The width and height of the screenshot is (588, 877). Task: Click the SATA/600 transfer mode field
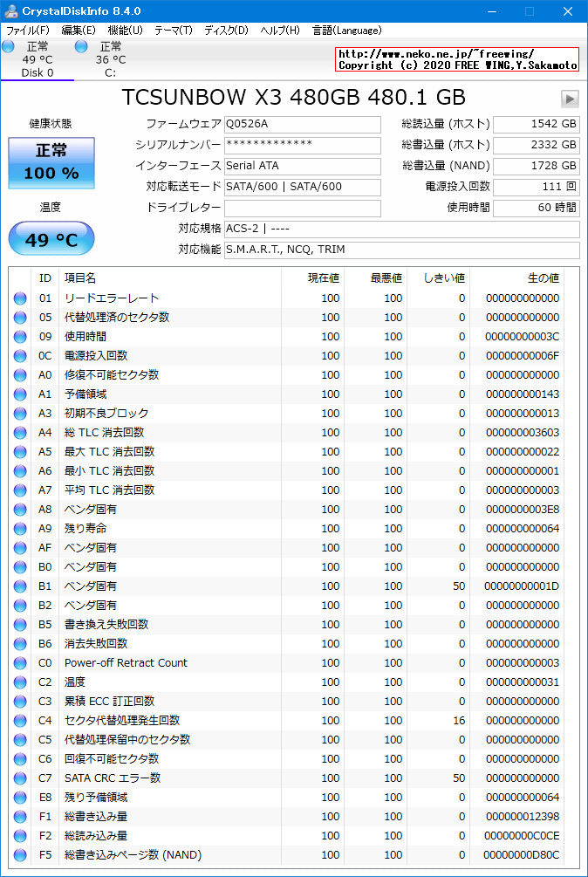pyautogui.click(x=303, y=187)
